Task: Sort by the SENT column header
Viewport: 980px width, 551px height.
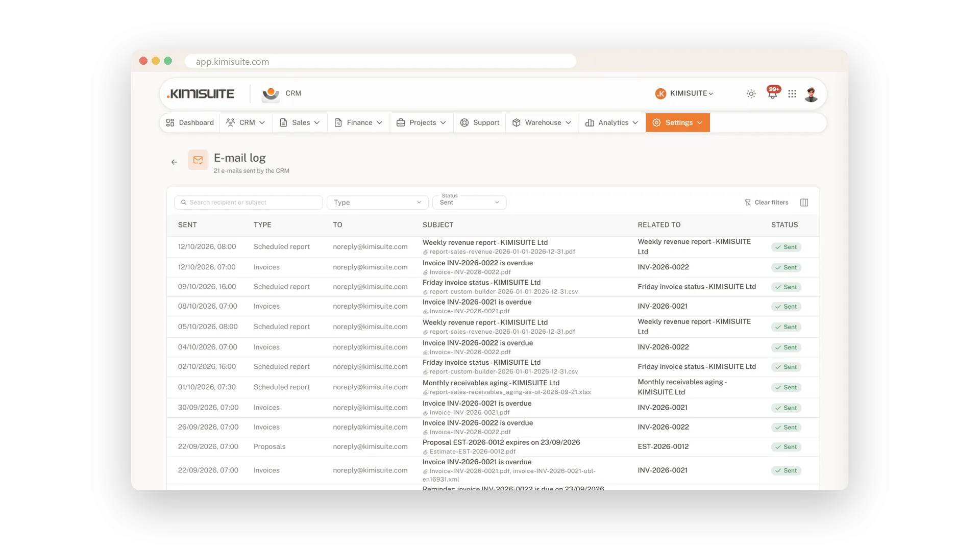Action: pos(187,225)
